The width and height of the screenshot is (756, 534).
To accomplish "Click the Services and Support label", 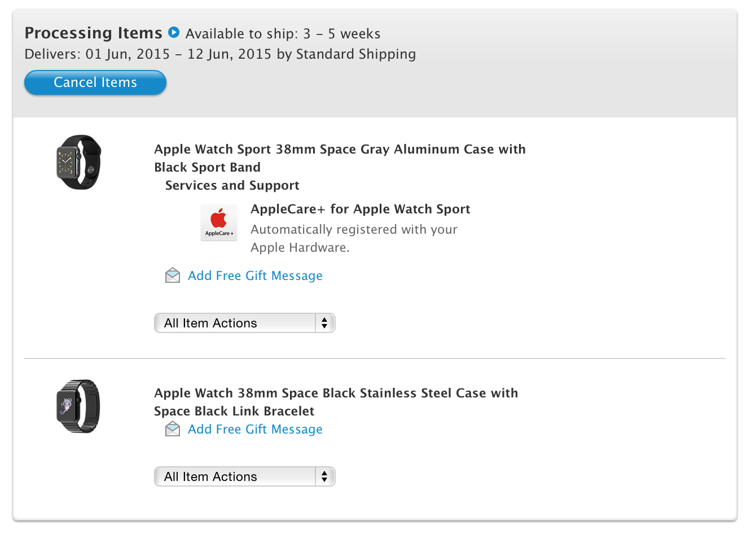I will [x=232, y=185].
